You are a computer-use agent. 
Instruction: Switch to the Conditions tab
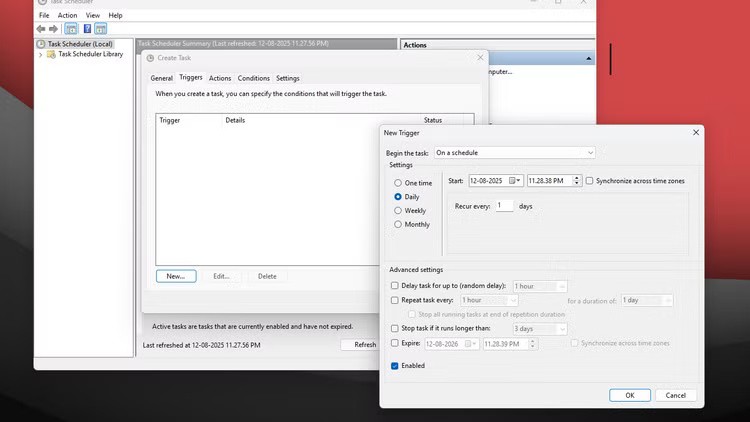[253, 78]
